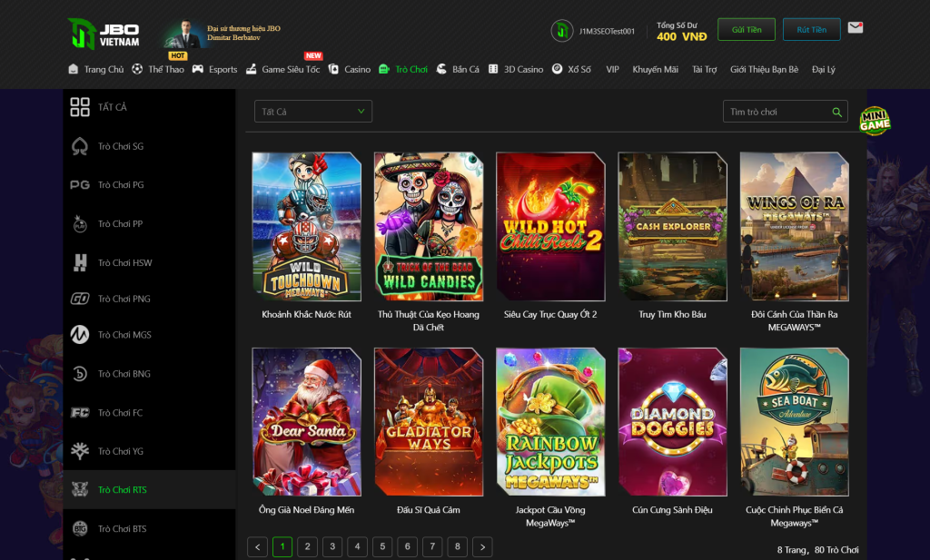Click the user avatar icon
The width and height of the screenshot is (930, 560).
tap(561, 31)
